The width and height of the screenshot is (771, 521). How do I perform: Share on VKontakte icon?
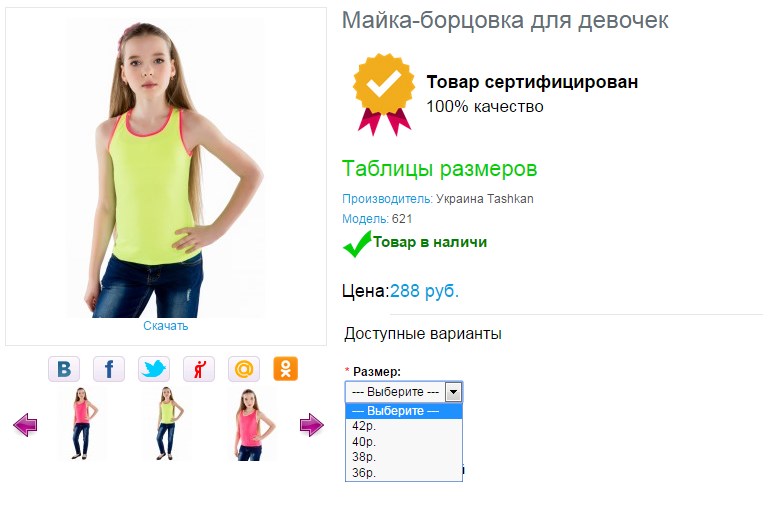tap(64, 369)
